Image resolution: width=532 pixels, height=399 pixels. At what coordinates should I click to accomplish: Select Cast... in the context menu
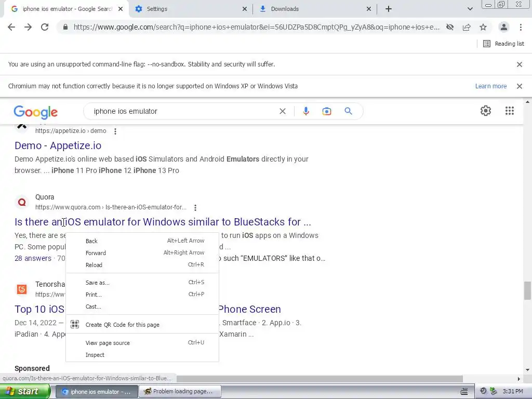[142, 307]
